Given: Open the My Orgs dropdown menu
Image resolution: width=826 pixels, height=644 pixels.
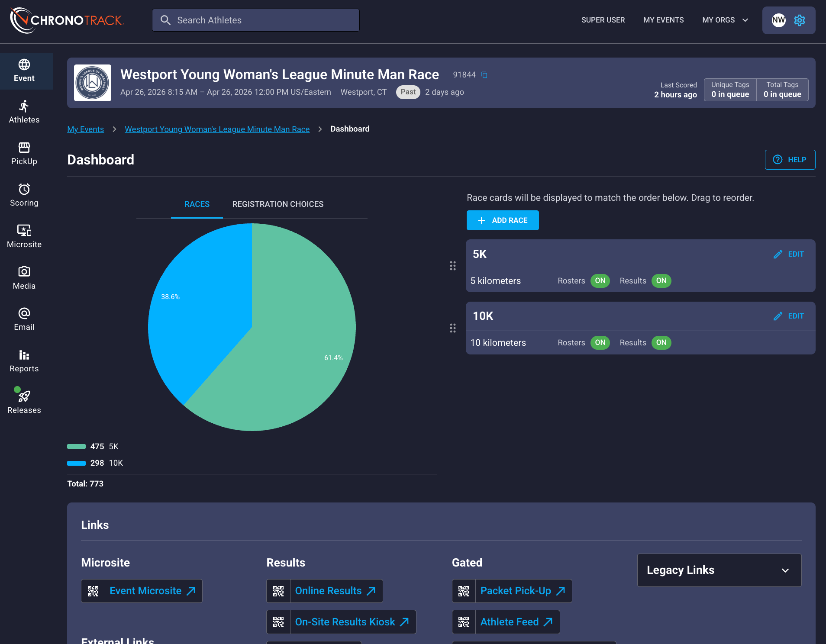Looking at the screenshot, I should pos(725,20).
